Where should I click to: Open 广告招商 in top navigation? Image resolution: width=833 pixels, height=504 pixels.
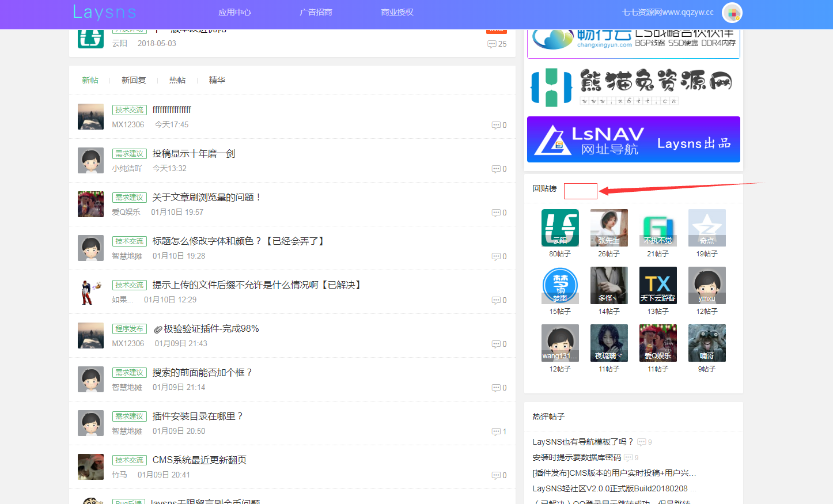point(316,12)
